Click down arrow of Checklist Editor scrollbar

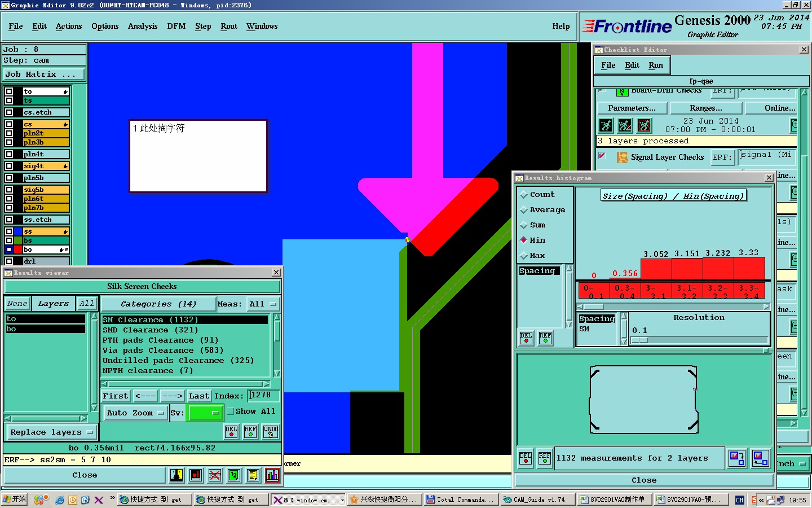[804, 413]
